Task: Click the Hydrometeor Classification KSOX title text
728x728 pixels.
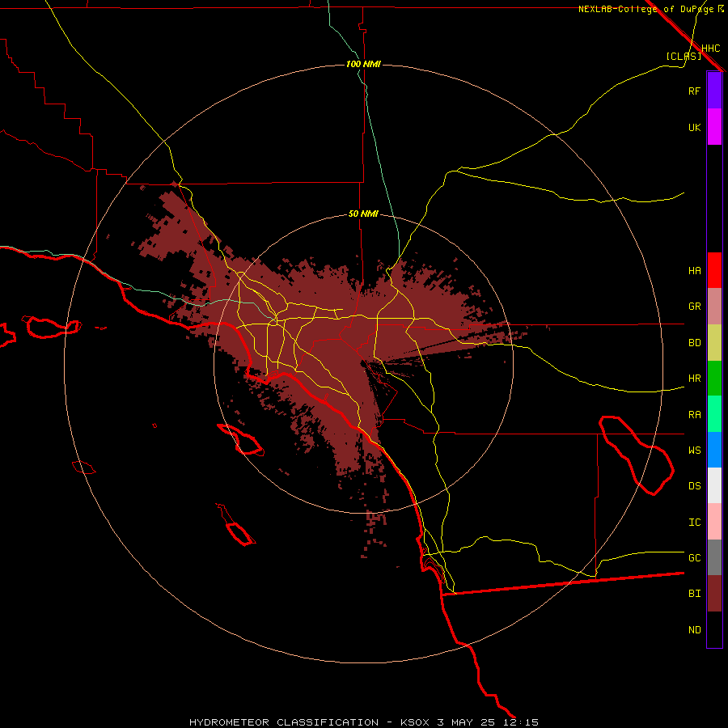Action: coord(364,722)
